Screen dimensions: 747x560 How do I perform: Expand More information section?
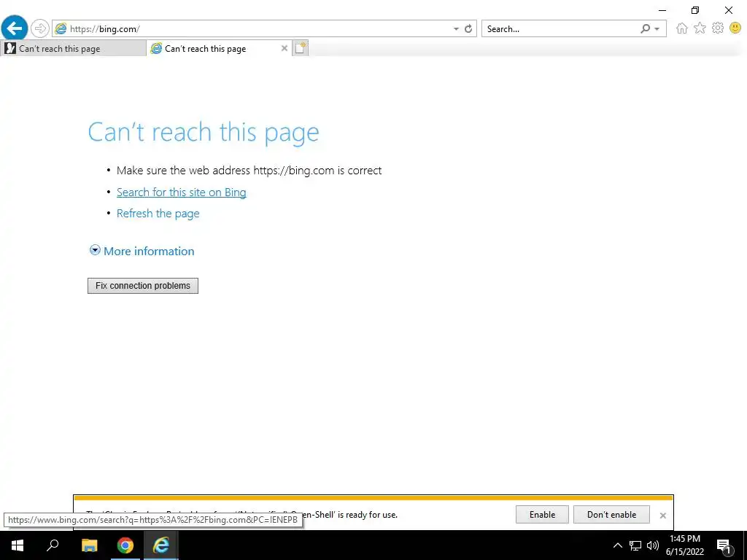click(x=142, y=251)
